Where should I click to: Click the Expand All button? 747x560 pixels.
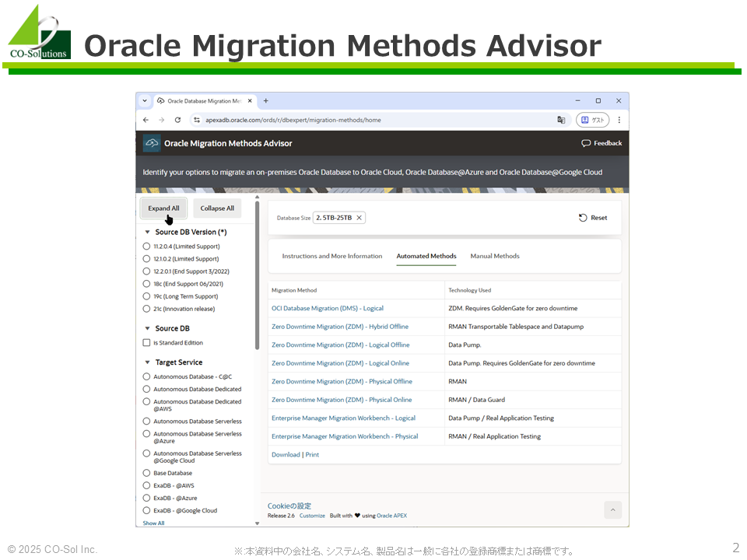point(163,208)
